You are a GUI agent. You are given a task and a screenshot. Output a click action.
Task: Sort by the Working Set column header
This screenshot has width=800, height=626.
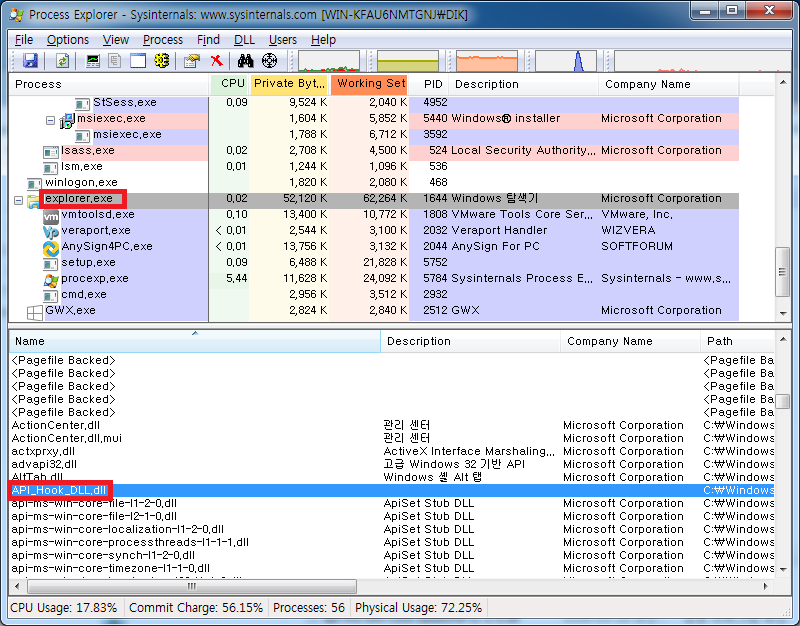tap(370, 84)
